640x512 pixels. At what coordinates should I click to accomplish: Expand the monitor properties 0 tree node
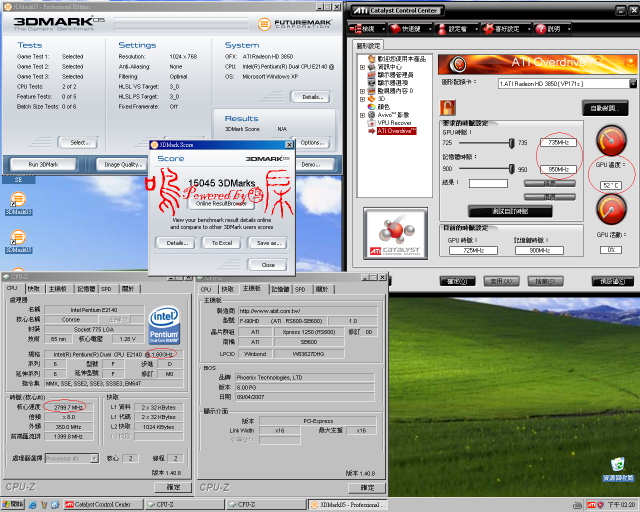pos(362,91)
